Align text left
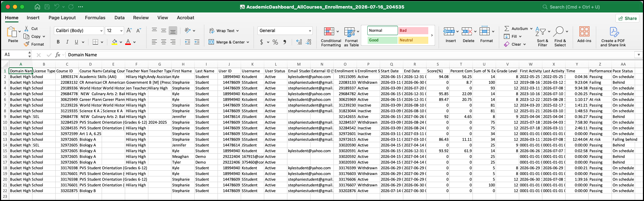 click(154, 42)
